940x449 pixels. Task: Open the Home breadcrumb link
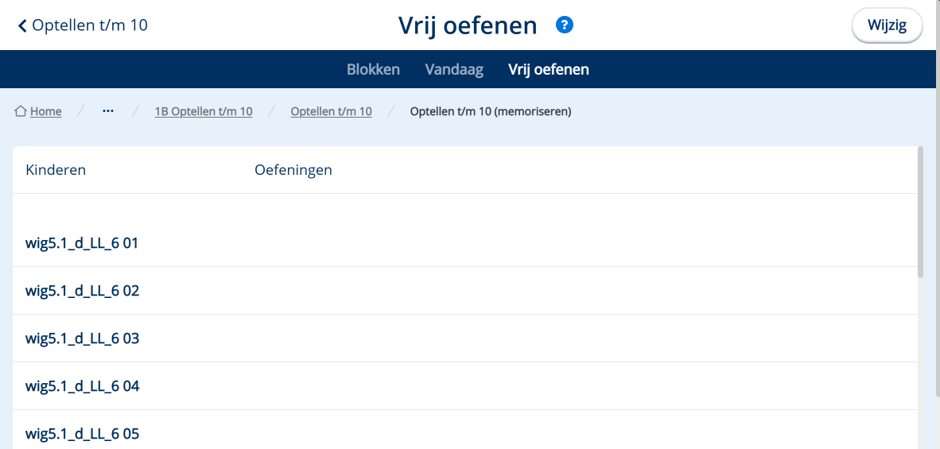point(46,112)
